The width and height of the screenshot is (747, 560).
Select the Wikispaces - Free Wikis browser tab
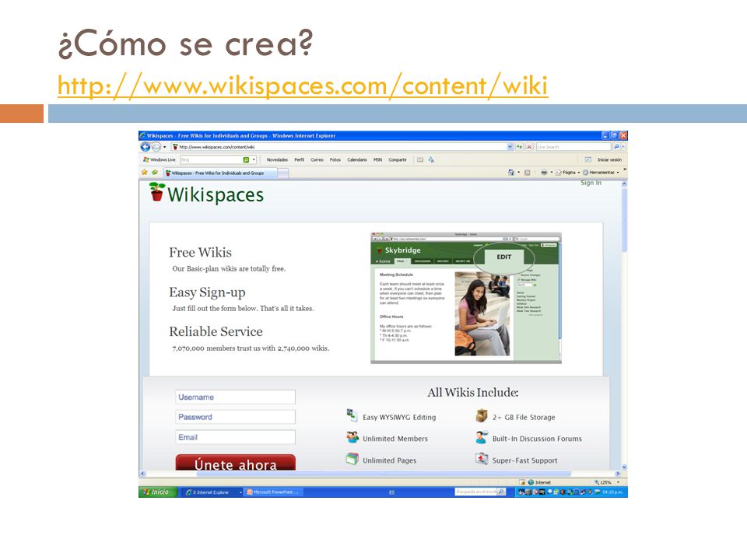click(x=220, y=173)
